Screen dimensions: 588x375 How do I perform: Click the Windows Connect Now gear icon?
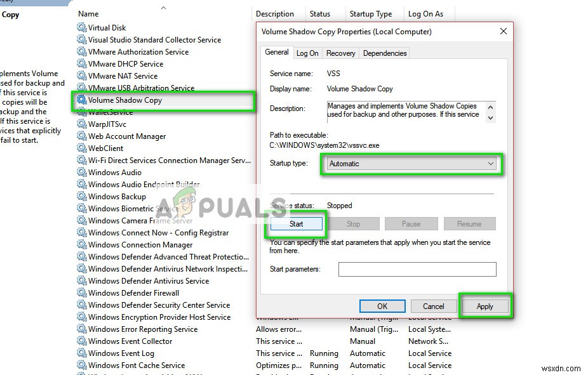click(x=82, y=232)
